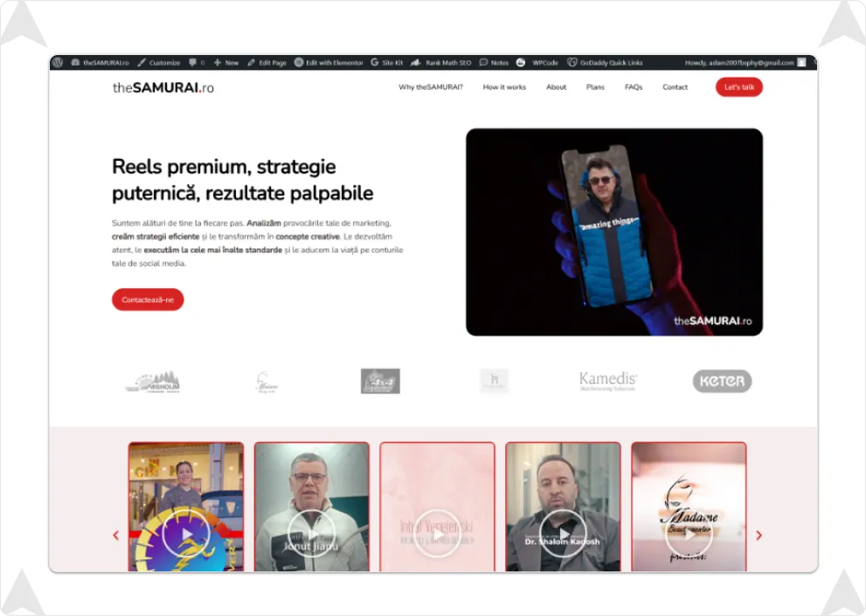
Task: Advance carousel with right arrow
Action: point(759,536)
